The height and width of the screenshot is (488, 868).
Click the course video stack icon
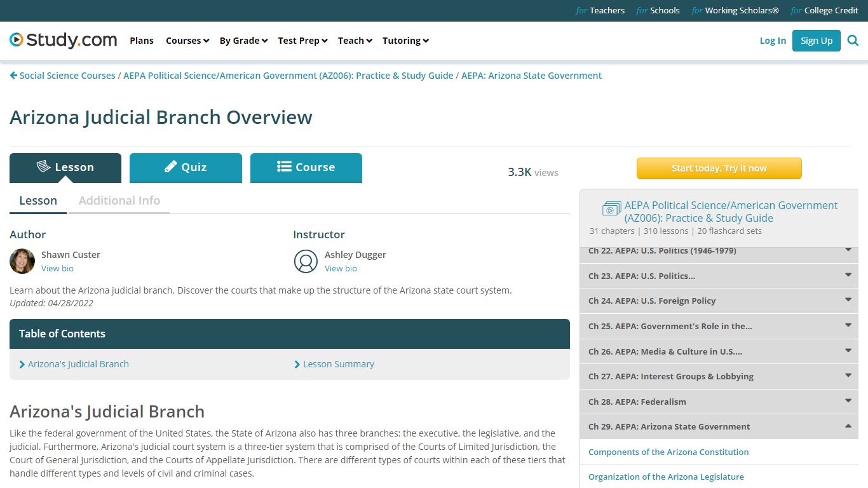(x=611, y=208)
